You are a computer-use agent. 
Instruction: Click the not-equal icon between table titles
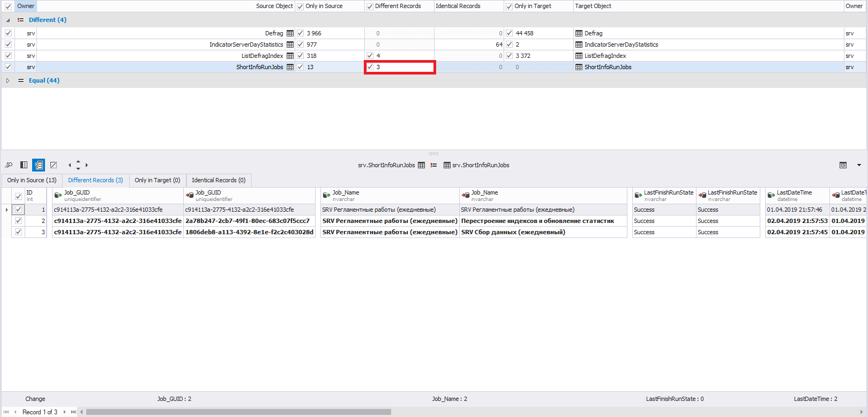point(433,165)
